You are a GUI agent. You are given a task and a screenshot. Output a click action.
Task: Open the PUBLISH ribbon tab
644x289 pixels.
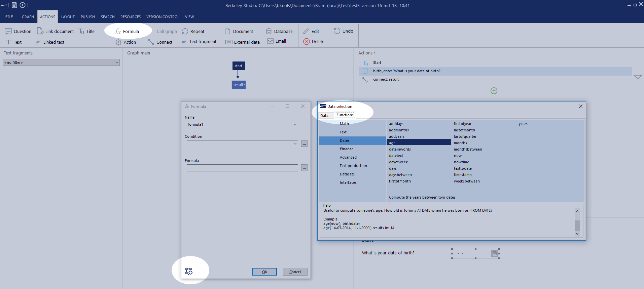88,17
